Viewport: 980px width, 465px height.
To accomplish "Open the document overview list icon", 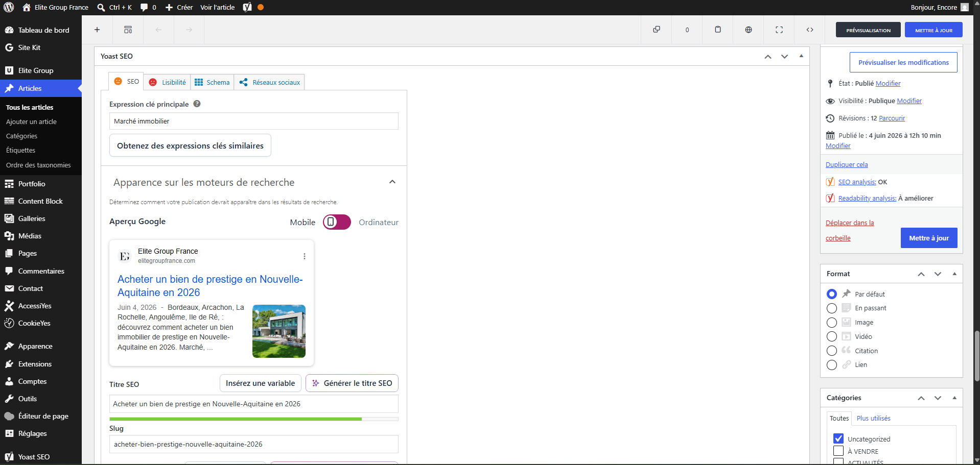I will pos(128,30).
